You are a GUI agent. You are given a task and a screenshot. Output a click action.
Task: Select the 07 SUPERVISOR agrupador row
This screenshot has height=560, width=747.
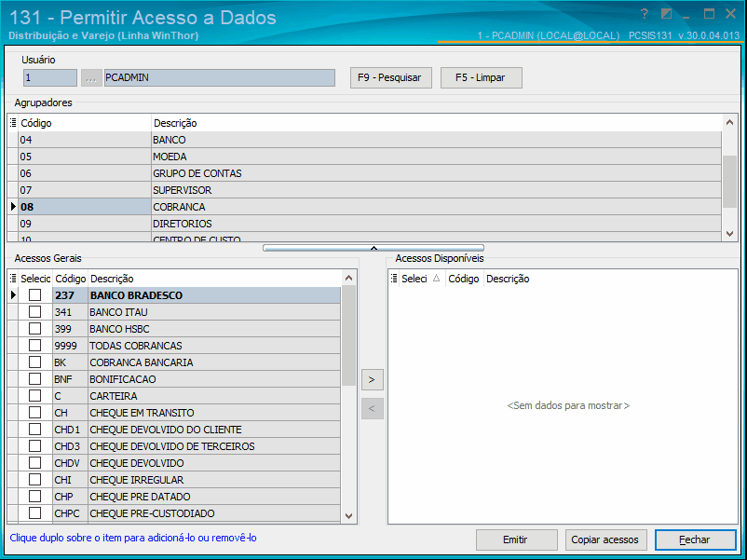(364, 190)
